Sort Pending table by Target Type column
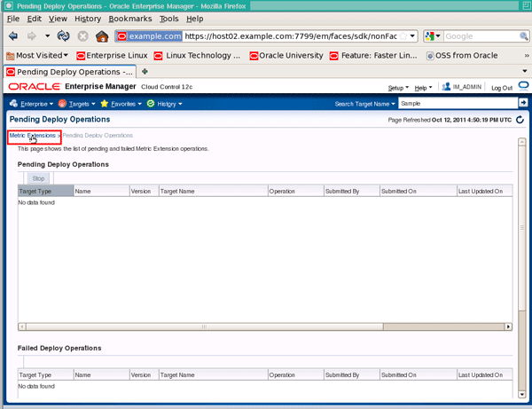Viewport: 532px width, 409px height. click(45, 191)
